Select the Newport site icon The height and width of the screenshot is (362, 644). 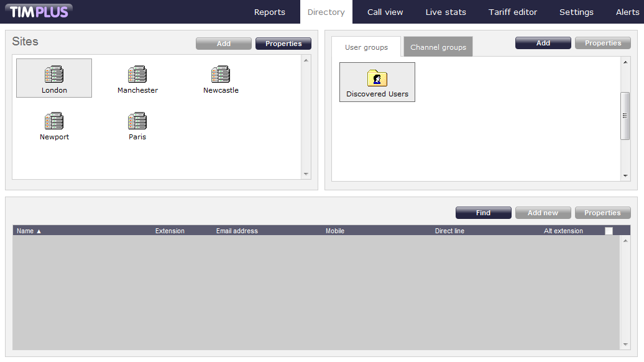pyautogui.click(x=54, y=122)
